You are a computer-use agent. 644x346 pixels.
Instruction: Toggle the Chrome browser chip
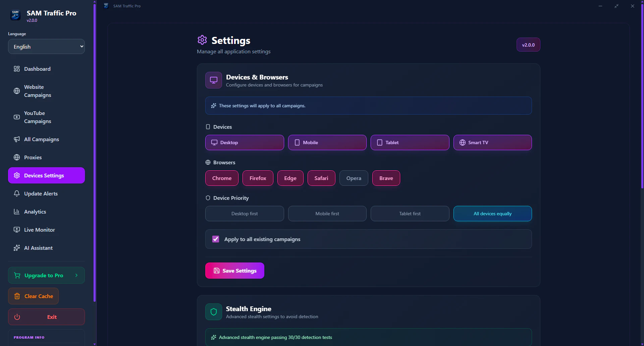222,178
